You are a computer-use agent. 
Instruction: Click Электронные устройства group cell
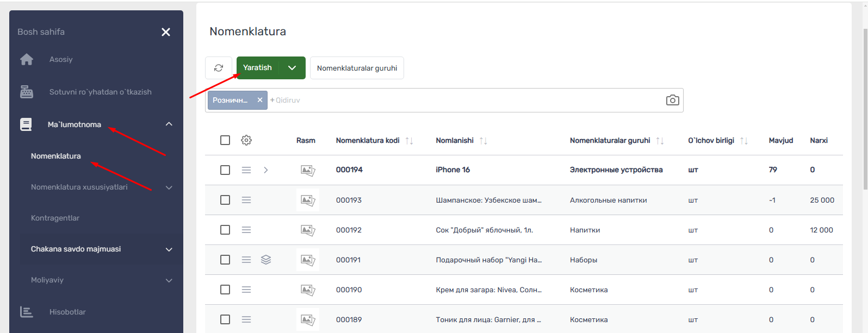[616, 170]
